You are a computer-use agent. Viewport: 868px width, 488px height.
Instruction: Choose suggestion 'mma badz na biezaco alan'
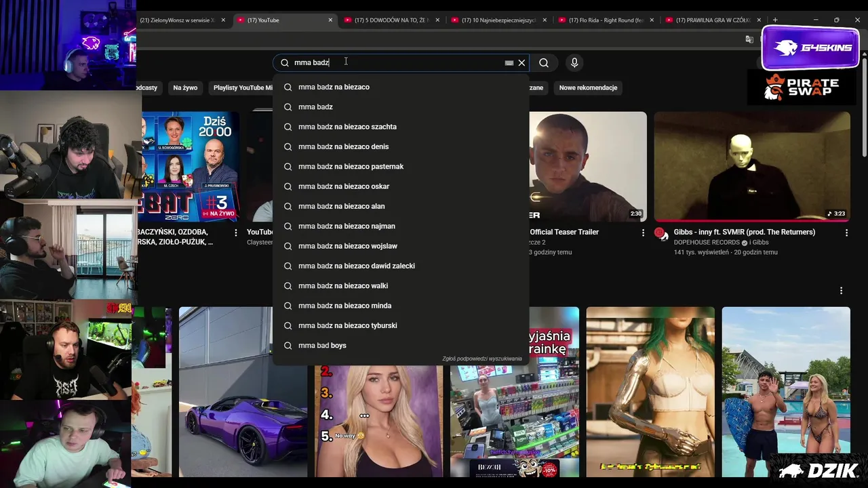coord(401,206)
